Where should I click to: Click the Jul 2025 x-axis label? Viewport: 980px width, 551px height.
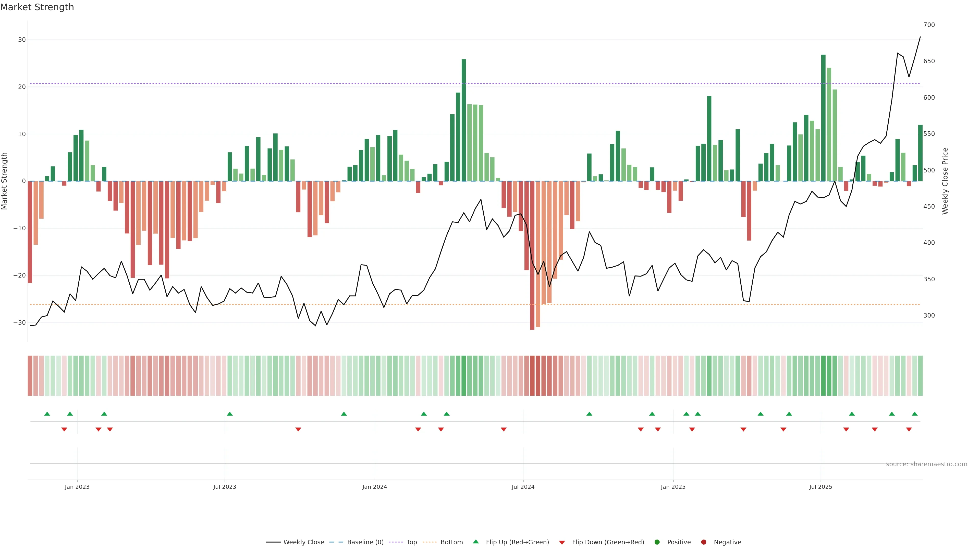pyautogui.click(x=820, y=487)
